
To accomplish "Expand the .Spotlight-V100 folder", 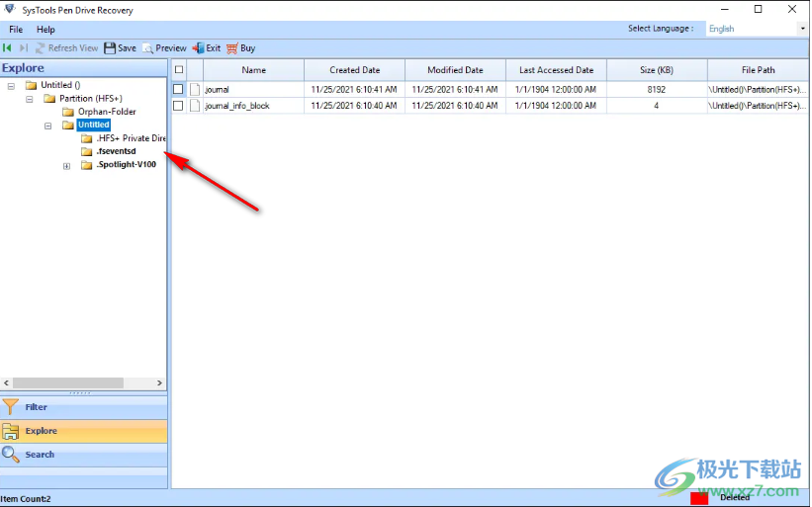I will 67,166.
